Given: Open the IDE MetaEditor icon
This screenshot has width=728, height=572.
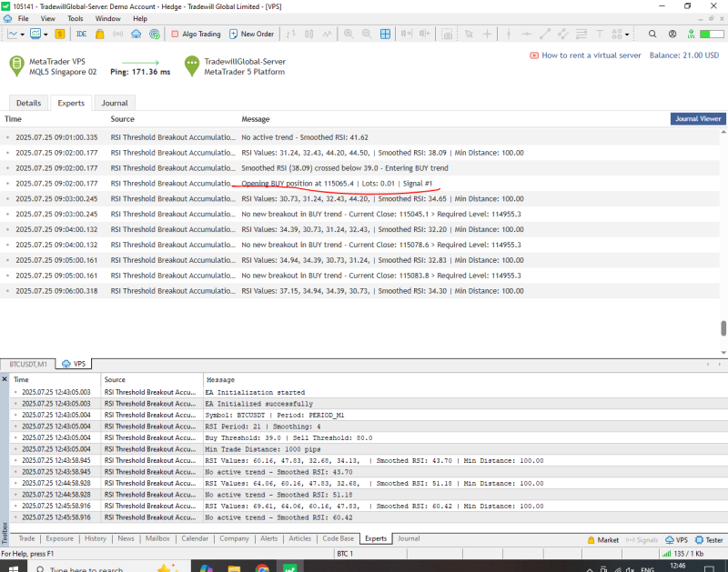Looking at the screenshot, I should 81,34.
